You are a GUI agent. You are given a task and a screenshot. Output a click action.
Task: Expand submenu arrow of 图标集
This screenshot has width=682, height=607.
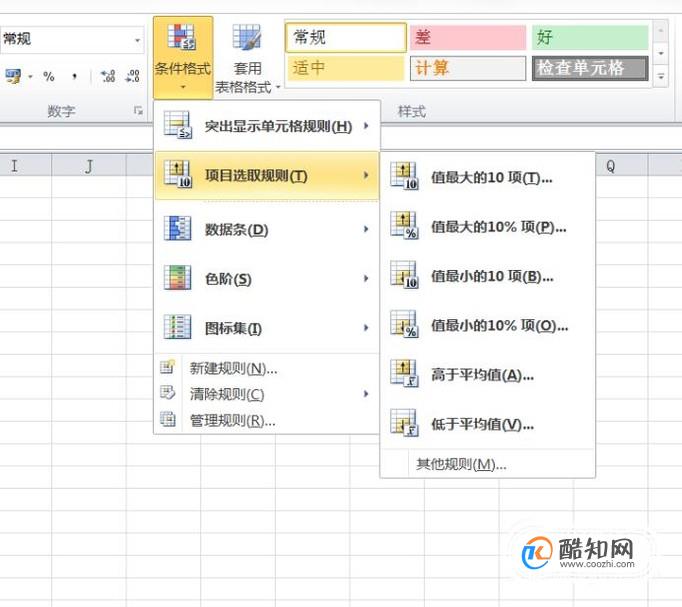click(366, 327)
